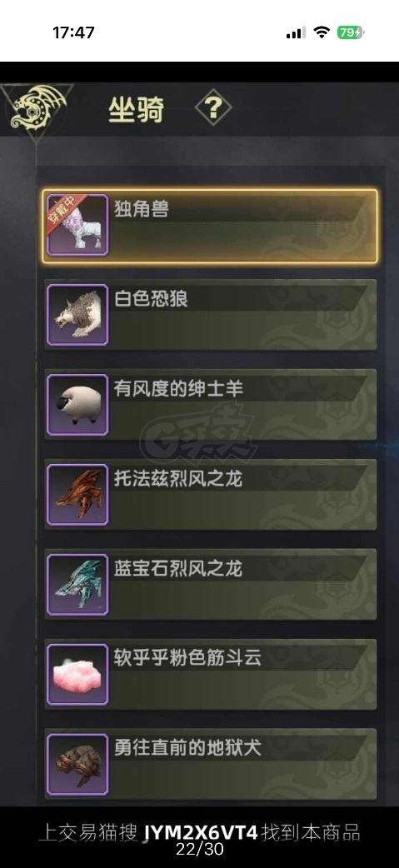The width and height of the screenshot is (399, 868).
Task: Tap the white dire wolf icon
Action: [77, 315]
